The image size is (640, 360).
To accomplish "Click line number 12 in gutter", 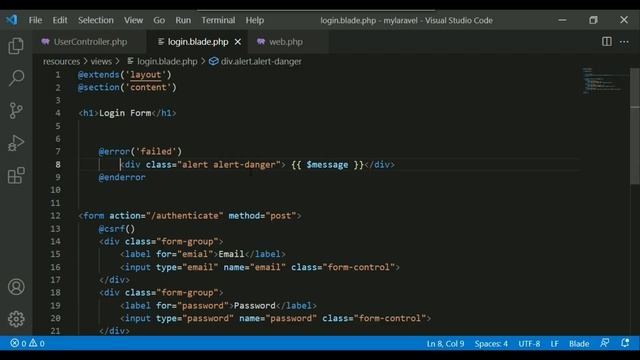I will tap(56, 216).
